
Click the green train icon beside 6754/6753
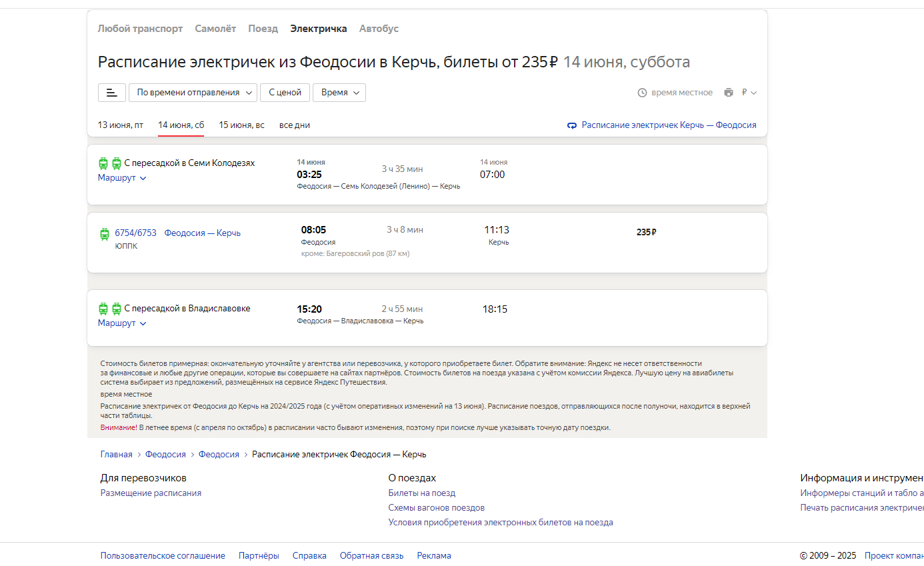(105, 233)
